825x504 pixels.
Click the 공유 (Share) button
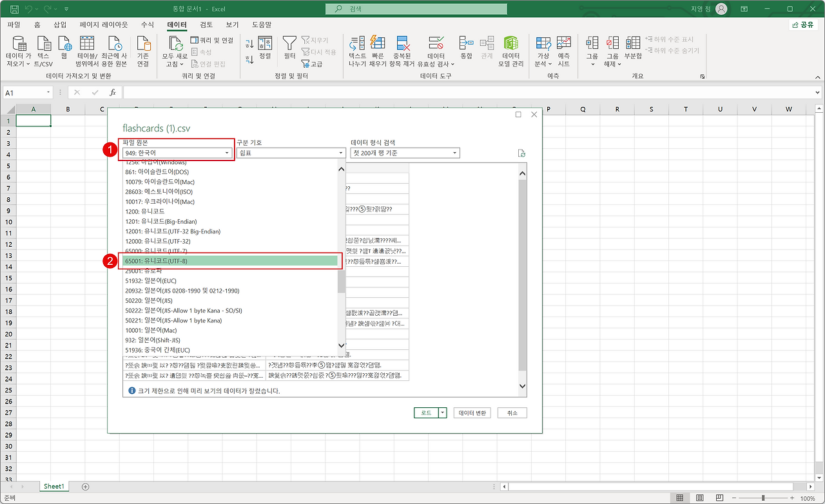(x=802, y=24)
